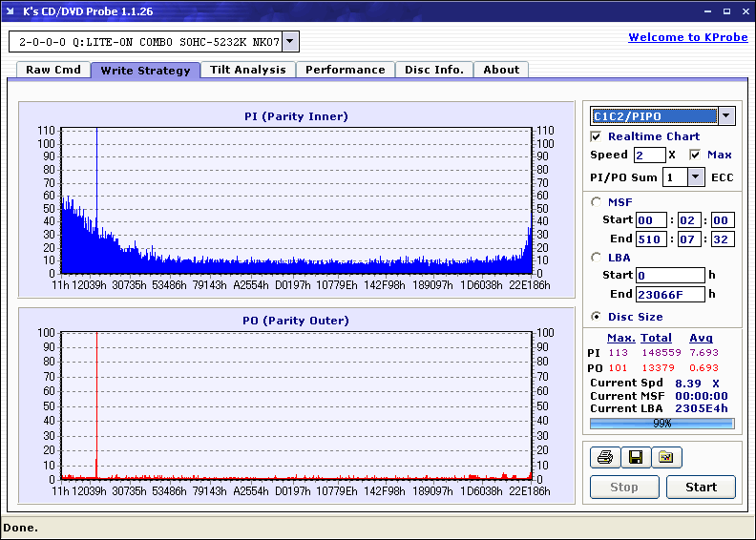Toggle the Max speed checkbox

695,155
